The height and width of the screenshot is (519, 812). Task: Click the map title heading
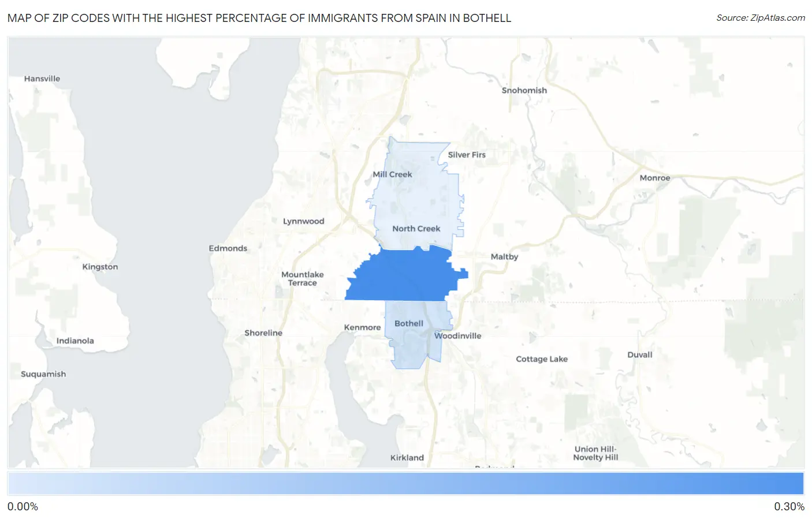[259, 18]
